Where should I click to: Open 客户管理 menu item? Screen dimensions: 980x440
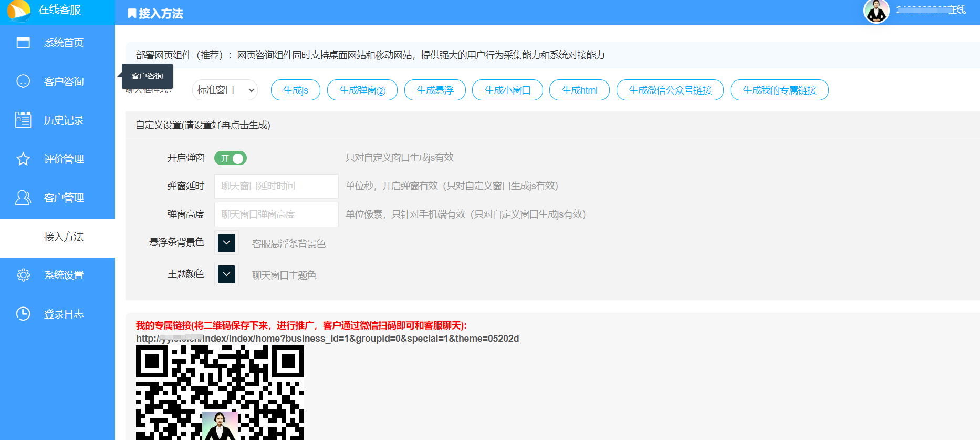pos(57,198)
